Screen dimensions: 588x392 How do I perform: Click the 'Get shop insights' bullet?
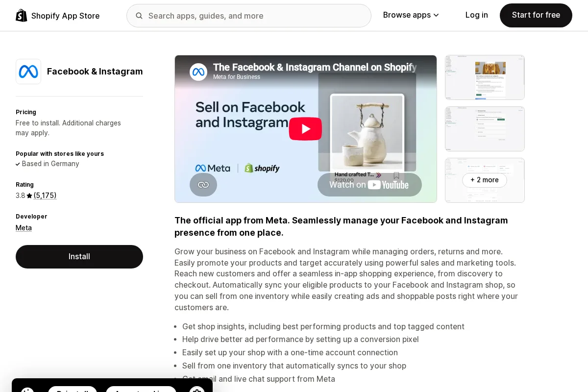pyautogui.click(x=323, y=326)
